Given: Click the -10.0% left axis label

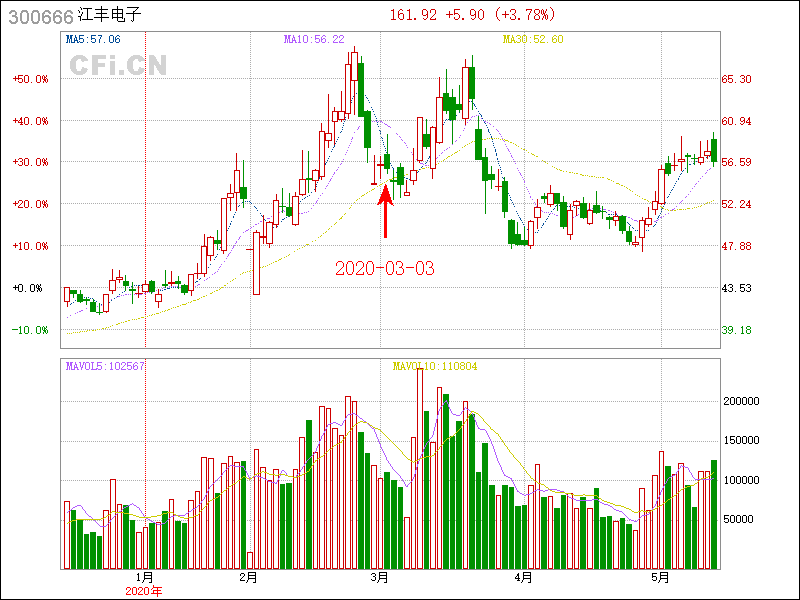Looking at the screenshot, I should (x=30, y=330).
